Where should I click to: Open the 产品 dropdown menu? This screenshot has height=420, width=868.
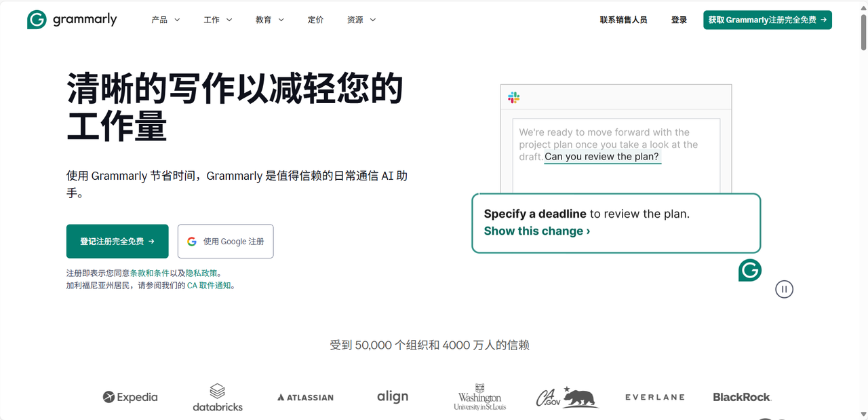[x=165, y=20]
